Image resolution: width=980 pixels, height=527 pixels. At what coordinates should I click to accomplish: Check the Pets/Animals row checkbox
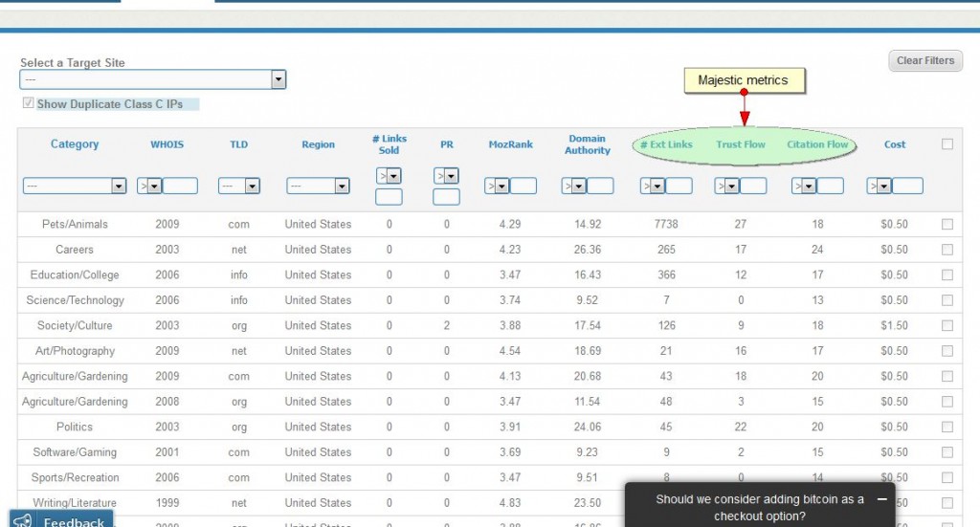pos(947,224)
